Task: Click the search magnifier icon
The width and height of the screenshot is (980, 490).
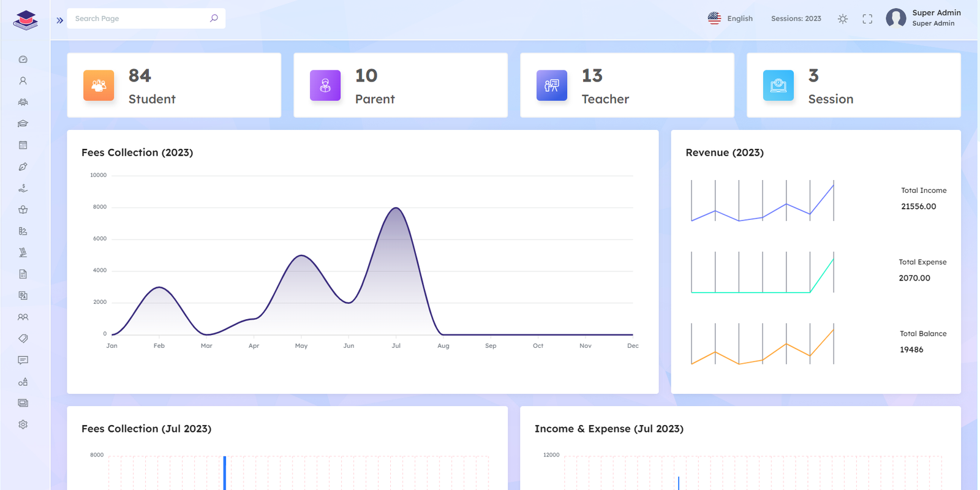Action: click(x=214, y=18)
